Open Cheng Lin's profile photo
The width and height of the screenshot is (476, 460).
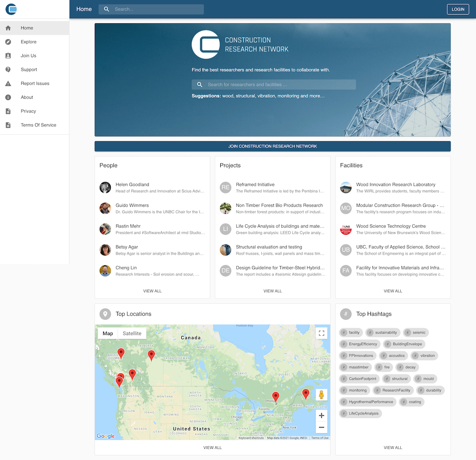(106, 271)
